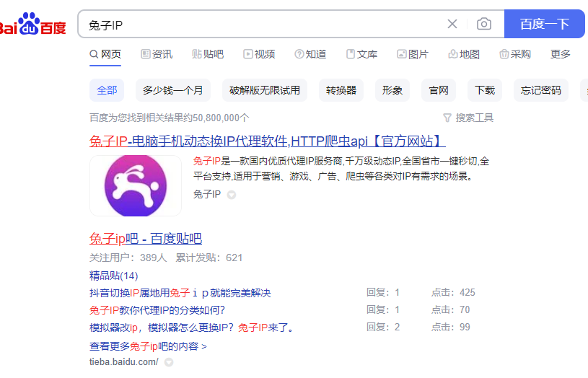
Task: Choose the 多少钱一个月 suggestion chip
Action: coord(173,90)
